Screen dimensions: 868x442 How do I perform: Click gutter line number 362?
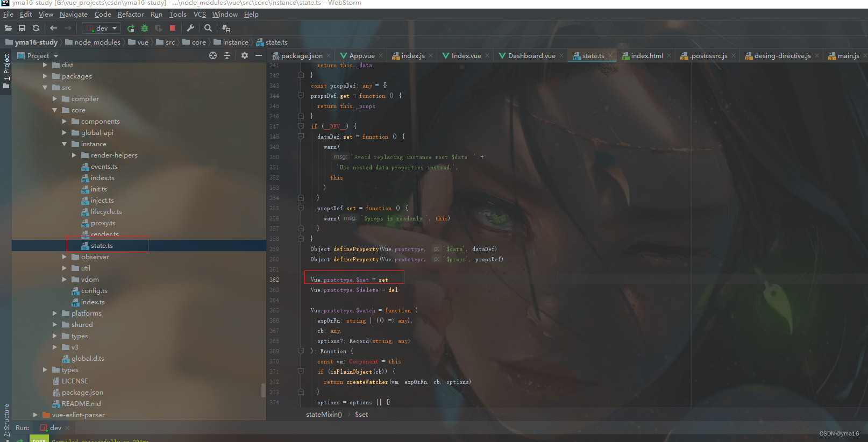point(274,280)
